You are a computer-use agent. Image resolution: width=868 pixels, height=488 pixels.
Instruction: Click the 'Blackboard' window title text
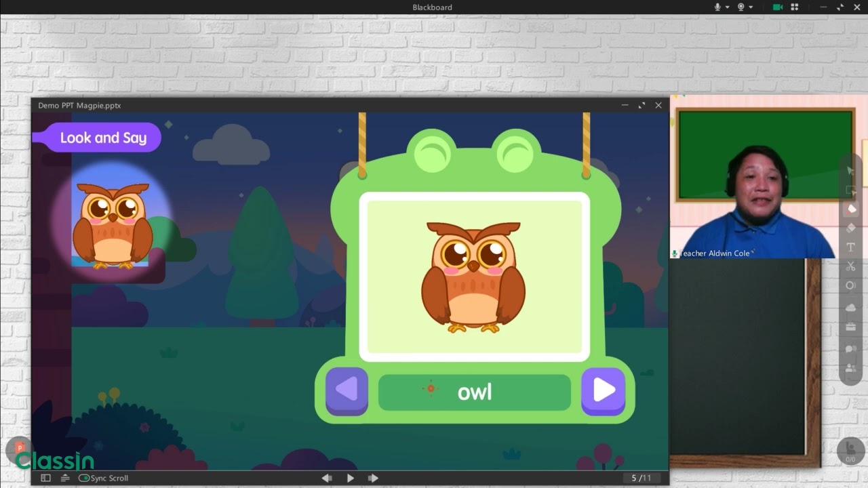pos(432,7)
